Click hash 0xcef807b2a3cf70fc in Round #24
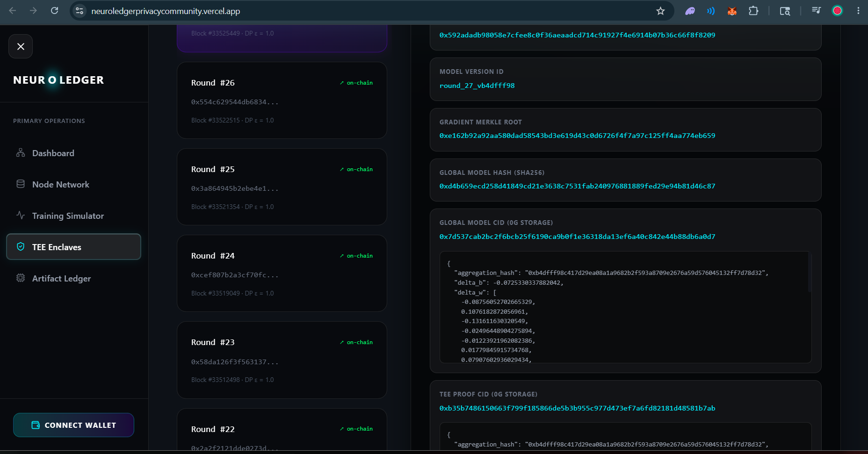 point(235,275)
